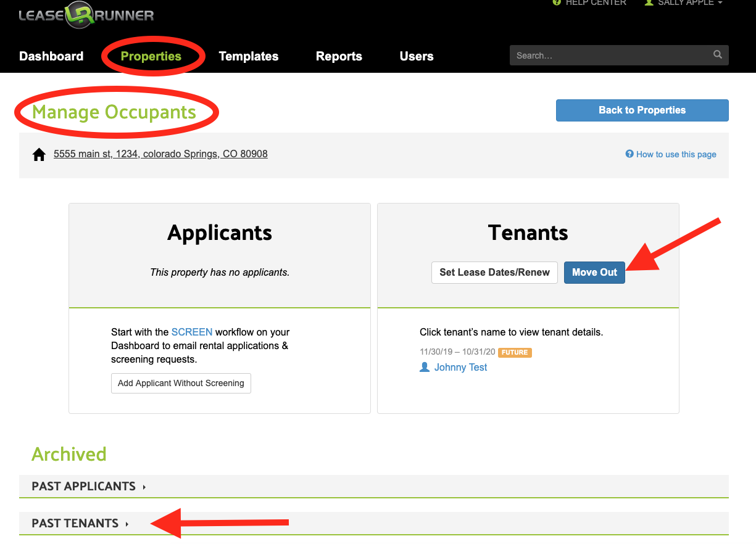The width and height of the screenshot is (756, 544).
Task: Click the Sally Apple user avatar icon
Action: pos(649,3)
